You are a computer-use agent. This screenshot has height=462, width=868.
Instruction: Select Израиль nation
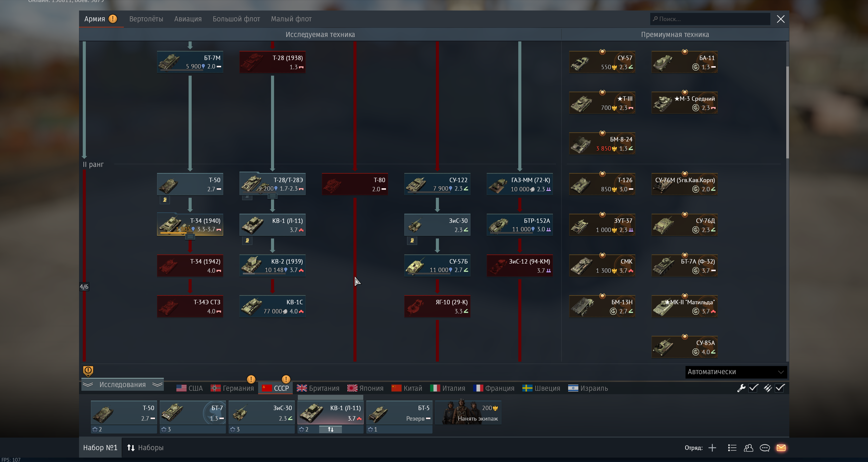[588, 388]
